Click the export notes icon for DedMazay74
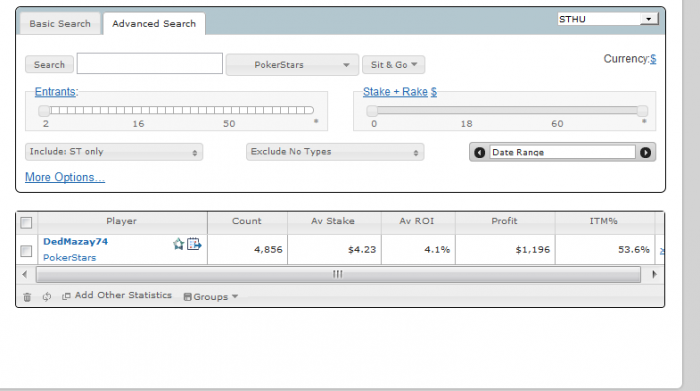The image size is (700, 391). 194,244
